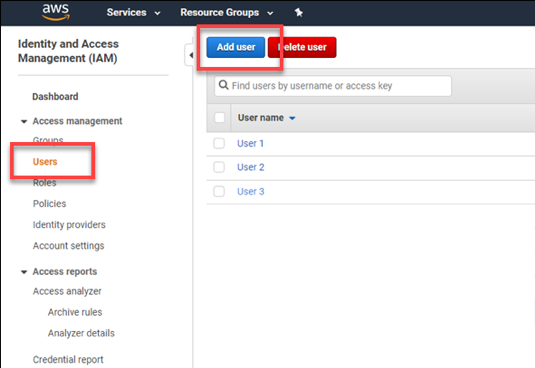Select Users in the sidebar
Viewport: 535px width, 368px height.
click(x=45, y=162)
